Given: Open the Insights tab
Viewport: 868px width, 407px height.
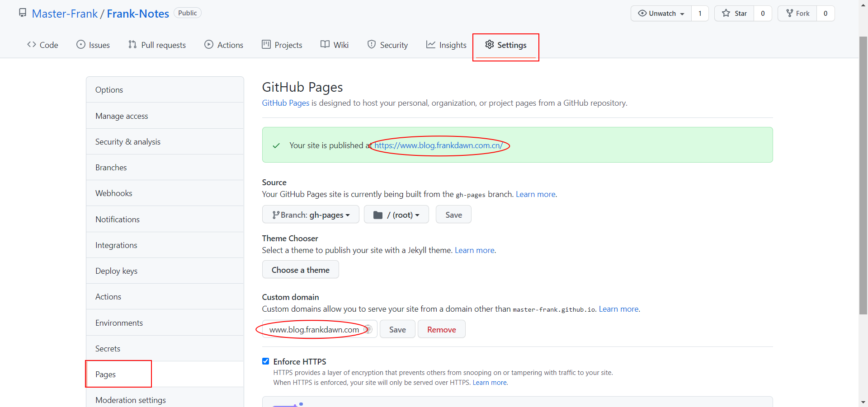Looking at the screenshot, I should (x=446, y=45).
